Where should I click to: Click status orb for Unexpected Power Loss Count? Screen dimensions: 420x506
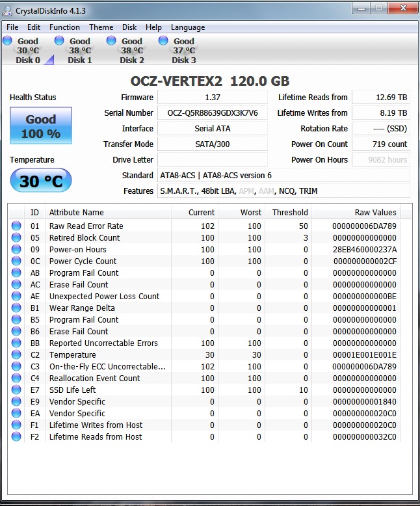click(x=16, y=296)
